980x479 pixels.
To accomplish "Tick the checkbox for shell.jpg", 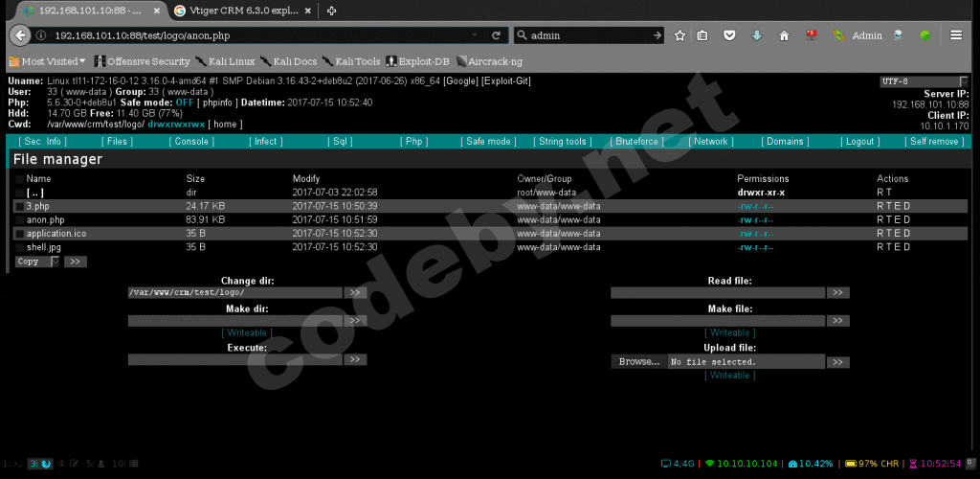I will (19, 247).
